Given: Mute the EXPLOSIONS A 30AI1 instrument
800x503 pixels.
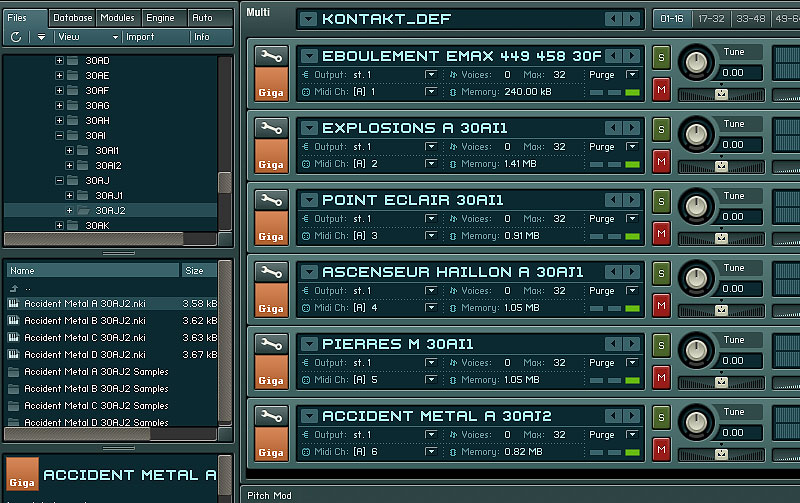Looking at the screenshot, I should coord(661,162).
